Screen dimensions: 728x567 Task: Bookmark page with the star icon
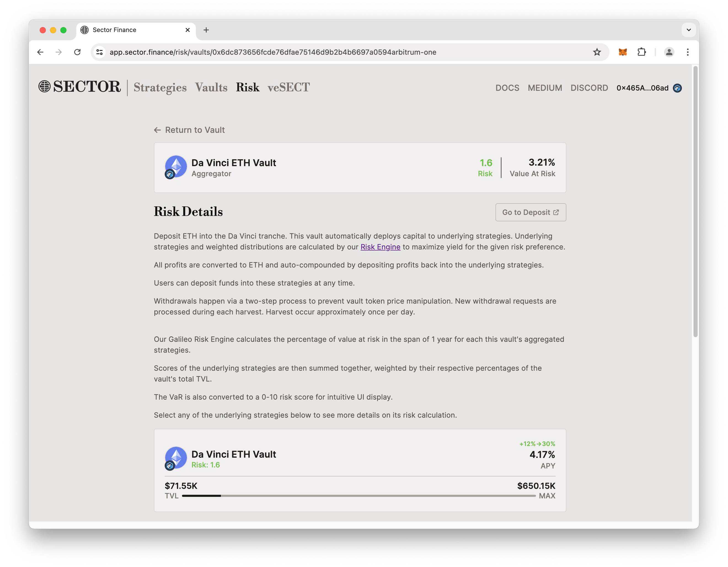pyautogui.click(x=597, y=52)
